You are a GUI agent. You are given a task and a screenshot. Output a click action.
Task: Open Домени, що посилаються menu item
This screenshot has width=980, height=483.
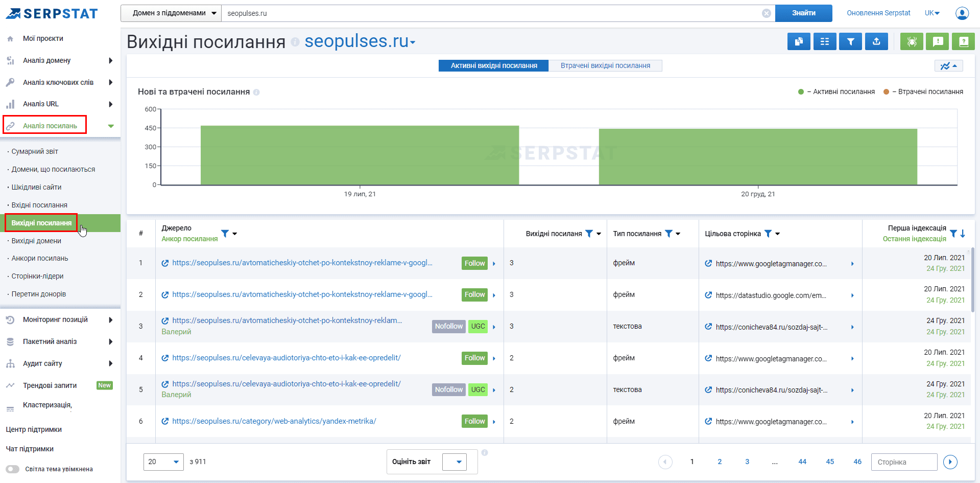tap(53, 170)
